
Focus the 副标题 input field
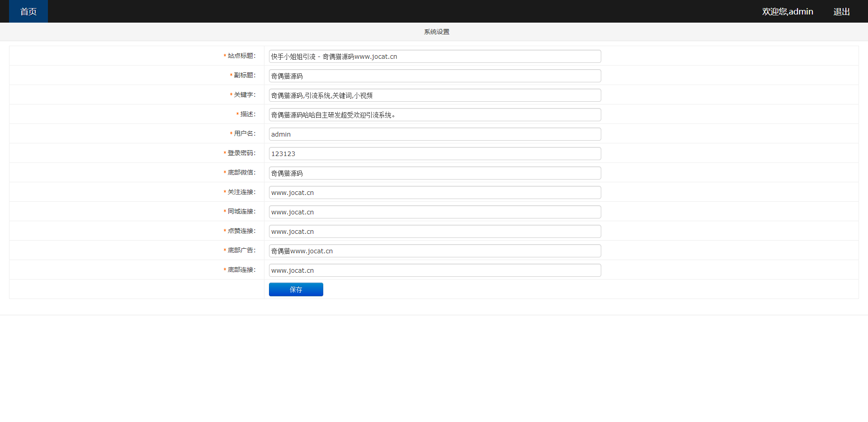tap(435, 76)
